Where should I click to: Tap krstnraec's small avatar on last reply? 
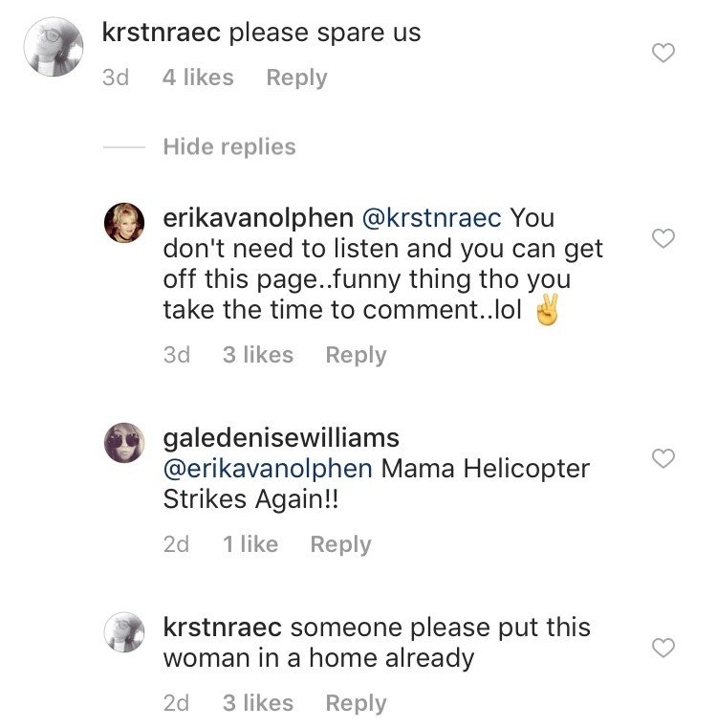(x=124, y=632)
